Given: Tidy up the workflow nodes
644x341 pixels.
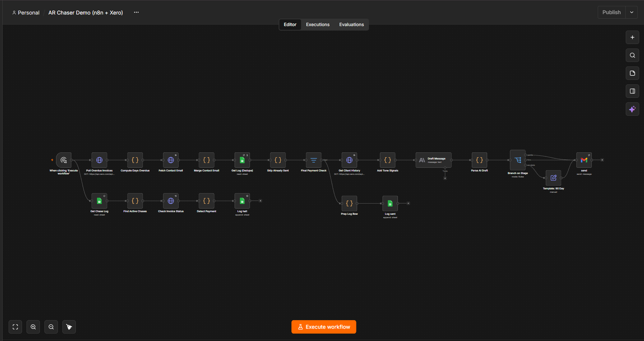Looking at the screenshot, I should coord(69,327).
